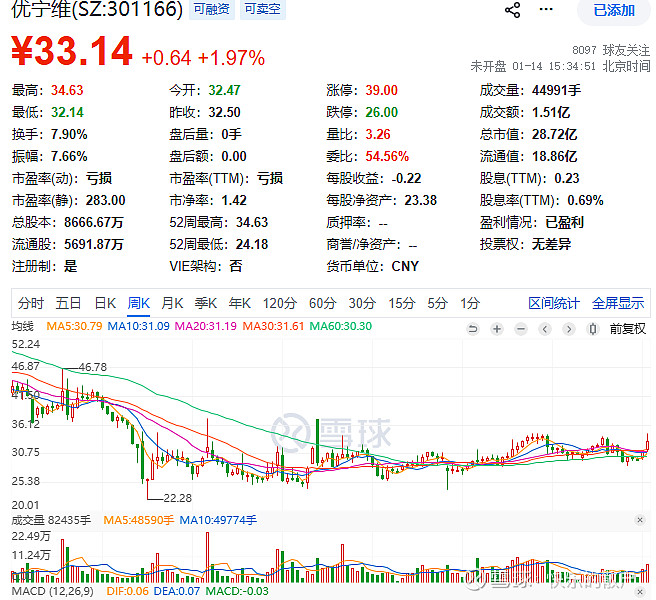Click the 委比 value 54.56%
The height and width of the screenshot is (600, 656).
pos(387,156)
